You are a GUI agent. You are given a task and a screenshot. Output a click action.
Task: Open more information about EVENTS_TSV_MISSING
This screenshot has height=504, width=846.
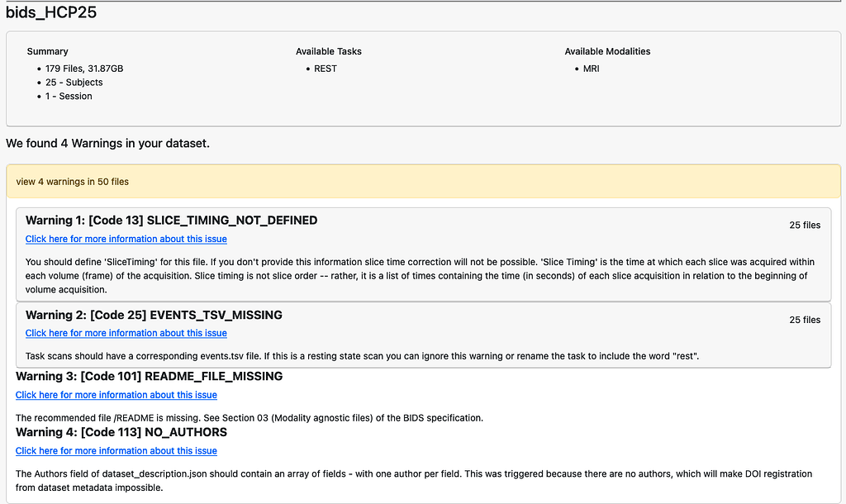(x=126, y=333)
